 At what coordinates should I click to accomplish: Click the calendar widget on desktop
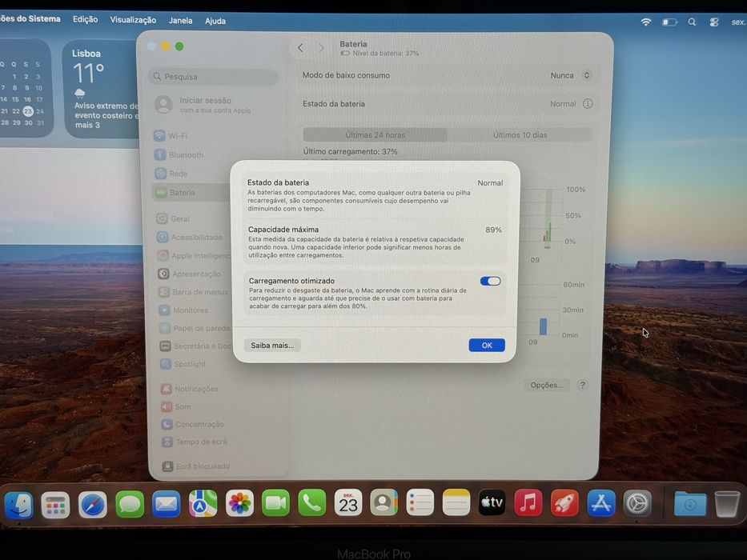coord(25,89)
